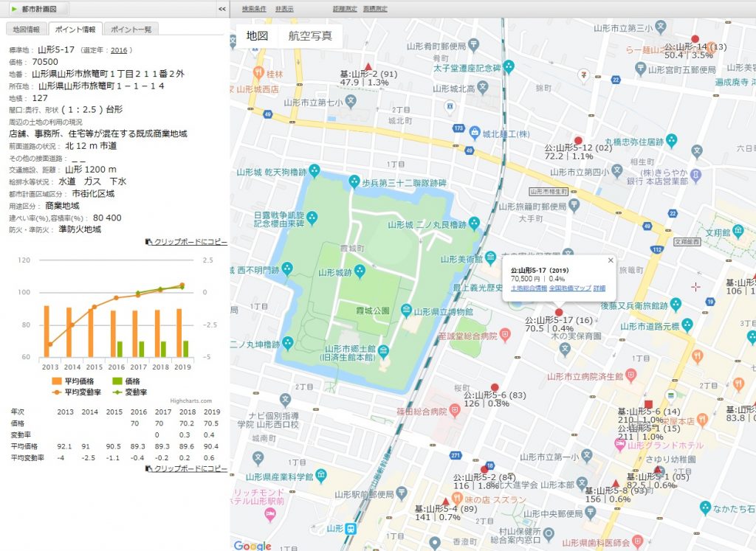The image size is (756, 551).
Task: Copy point details via upper クリップボードにコピー
Action: click(187, 242)
